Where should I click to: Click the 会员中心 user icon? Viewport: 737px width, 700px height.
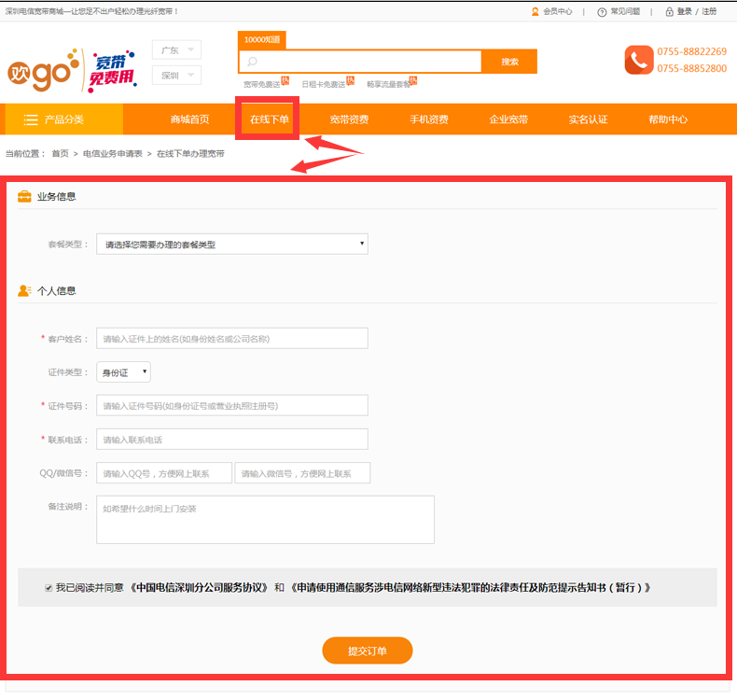[x=535, y=11]
